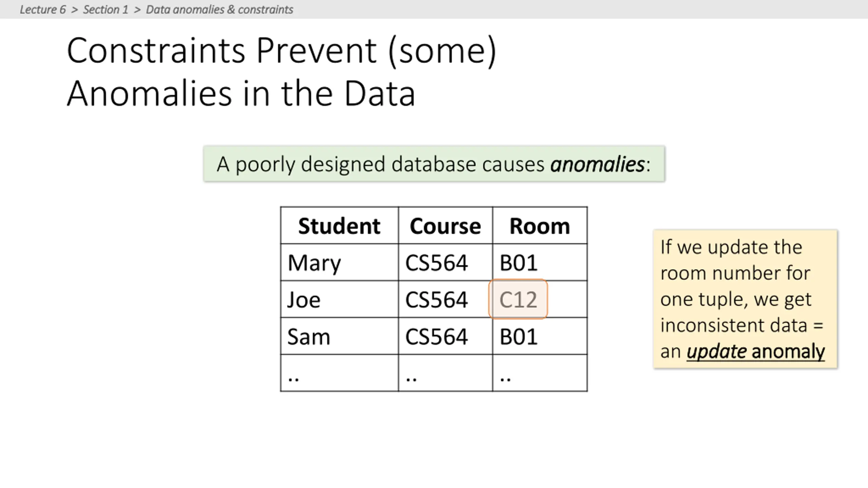Click the '..' cell under the Student column

339,373
